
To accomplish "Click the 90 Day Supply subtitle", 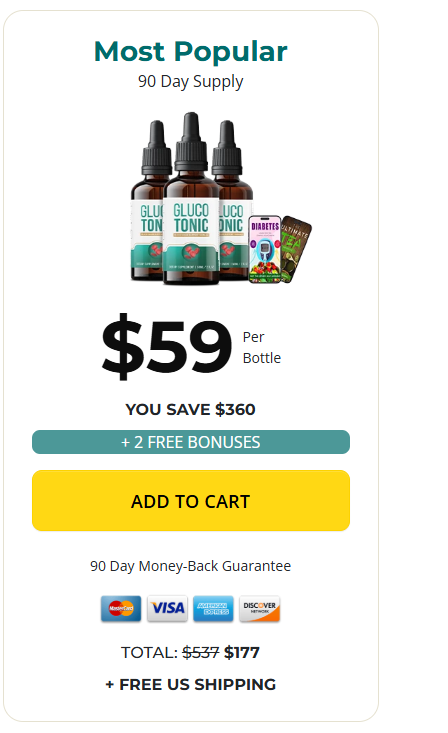I will (191, 81).
